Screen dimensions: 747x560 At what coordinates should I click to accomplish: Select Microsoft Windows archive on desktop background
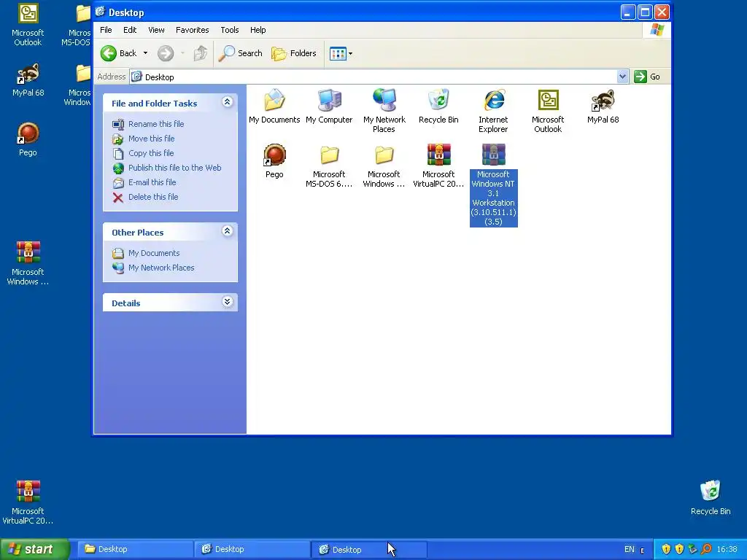point(28,253)
